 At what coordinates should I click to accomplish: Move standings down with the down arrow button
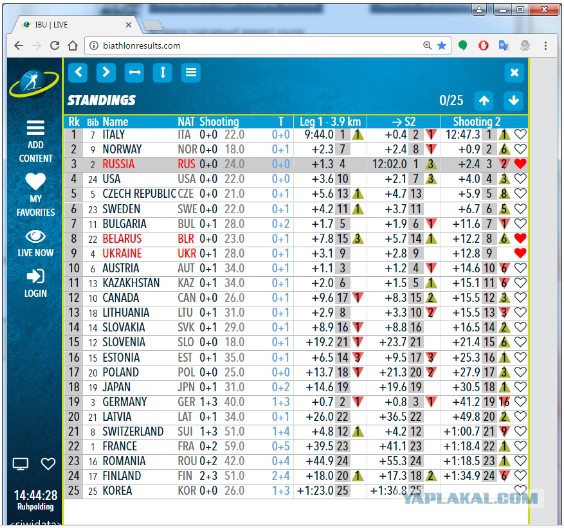(x=514, y=100)
